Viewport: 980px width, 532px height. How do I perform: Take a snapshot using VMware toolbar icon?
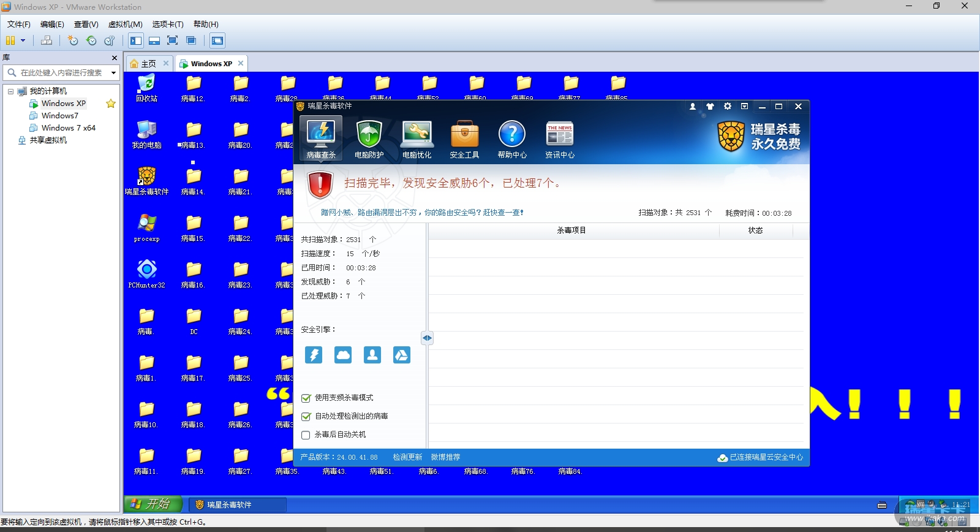(x=73, y=40)
